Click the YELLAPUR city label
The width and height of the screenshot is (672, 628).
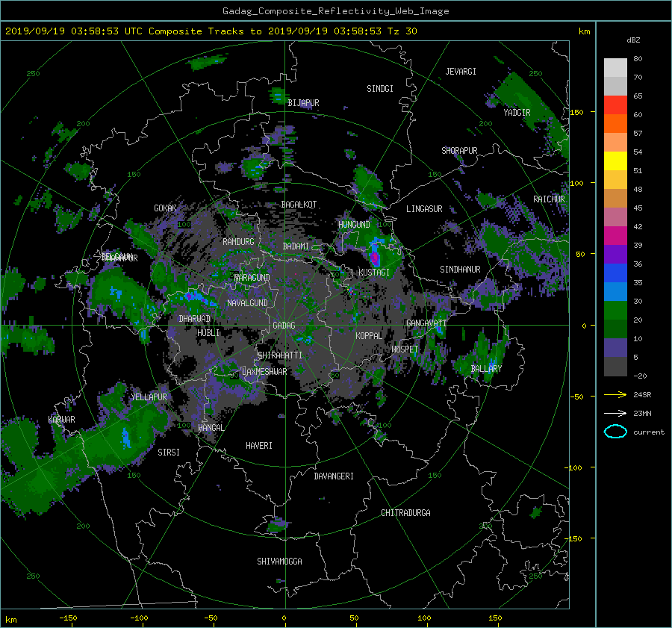149,397
